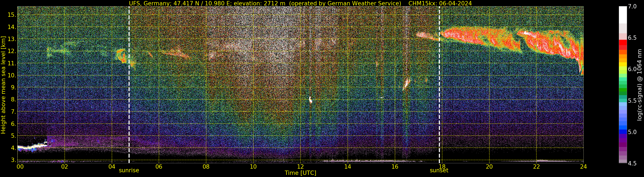The width and height of the screenshot is (644, 177).
Task: Click the white low cloud near 4 km at midnight
Action: [x=32, y=146]
